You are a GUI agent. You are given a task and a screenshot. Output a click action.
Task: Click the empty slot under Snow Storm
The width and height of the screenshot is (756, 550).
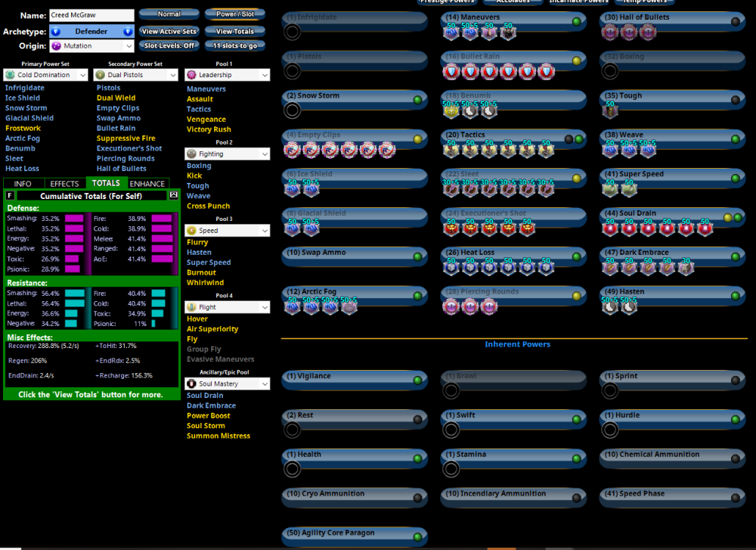(x=292, y=110)
